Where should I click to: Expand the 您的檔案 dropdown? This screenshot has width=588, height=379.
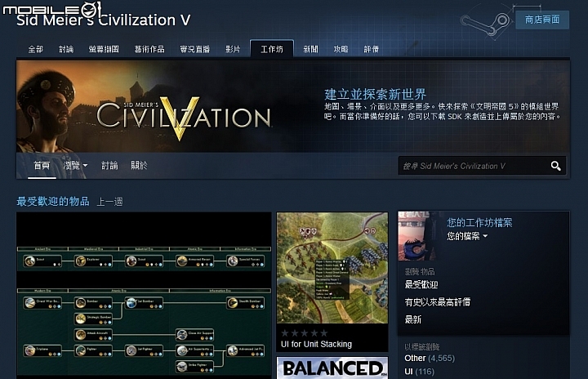[467, 236]
